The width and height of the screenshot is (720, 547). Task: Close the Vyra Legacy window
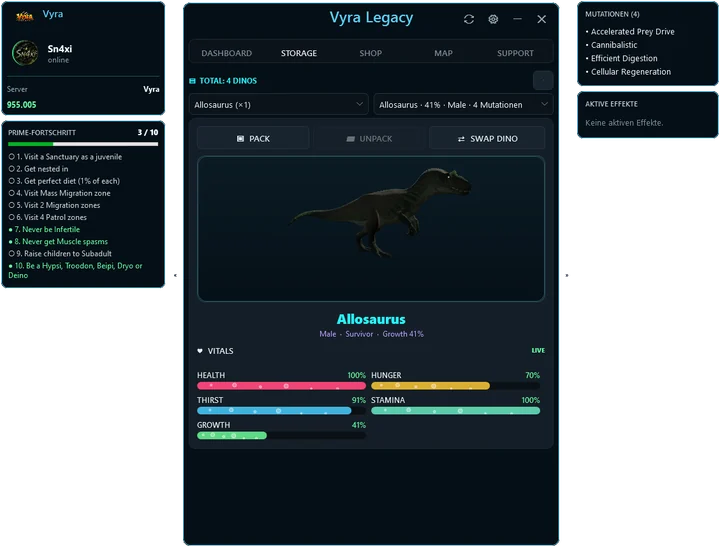(x=541, y=19)
